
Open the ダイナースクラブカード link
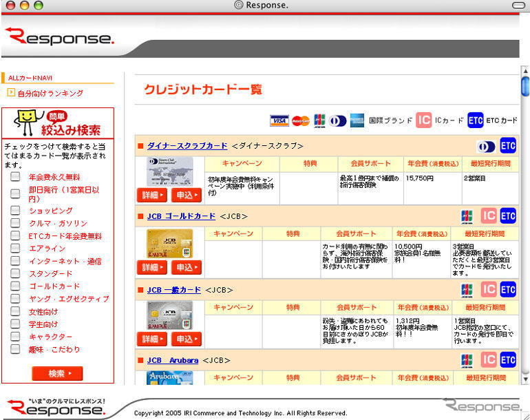pyautogui.click(x=187, y=146)
